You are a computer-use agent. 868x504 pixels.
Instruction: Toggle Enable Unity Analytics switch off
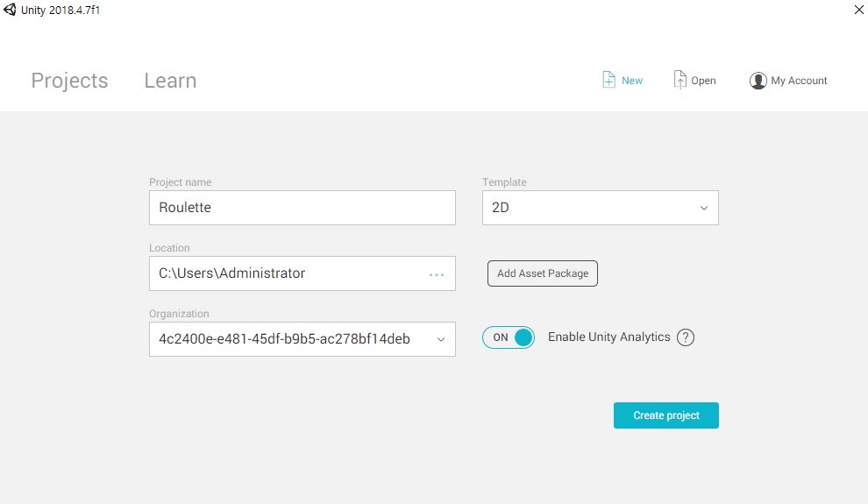(509, 337)
